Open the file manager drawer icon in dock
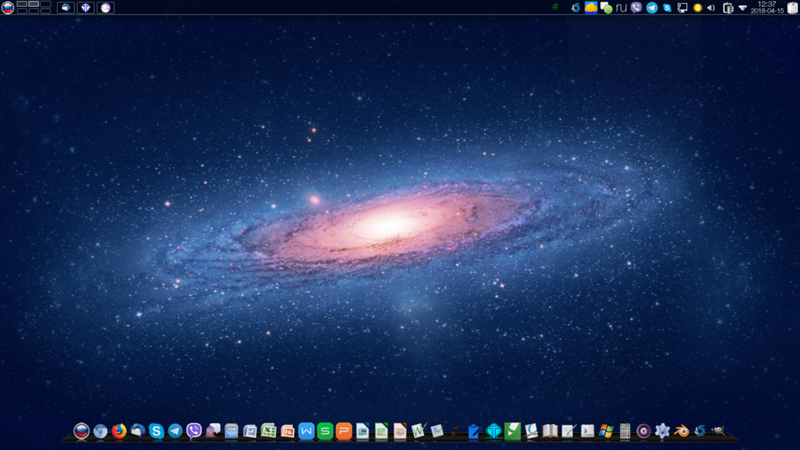Image resolution: width=800 pixels, height=450 pixels. [x=231, y=431]
